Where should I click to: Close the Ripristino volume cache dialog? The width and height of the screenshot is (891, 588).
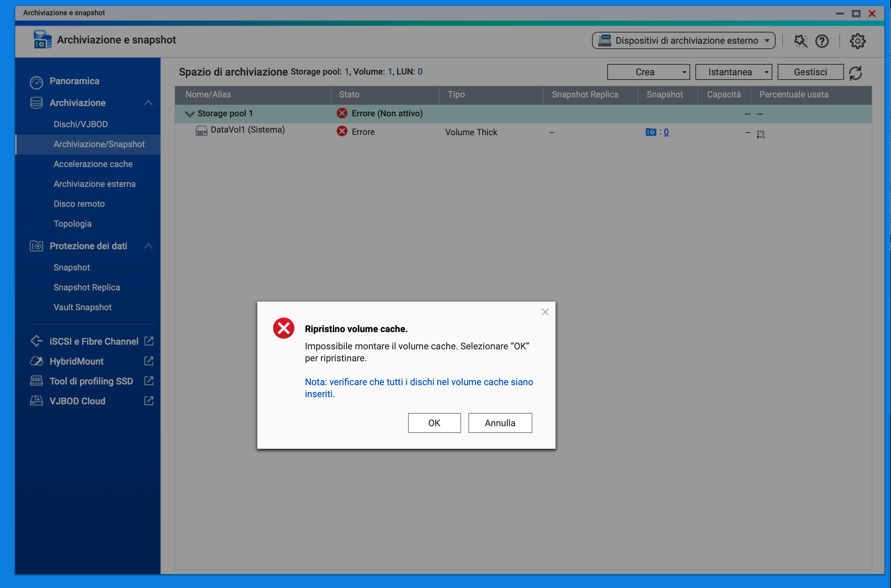[545, 312]
